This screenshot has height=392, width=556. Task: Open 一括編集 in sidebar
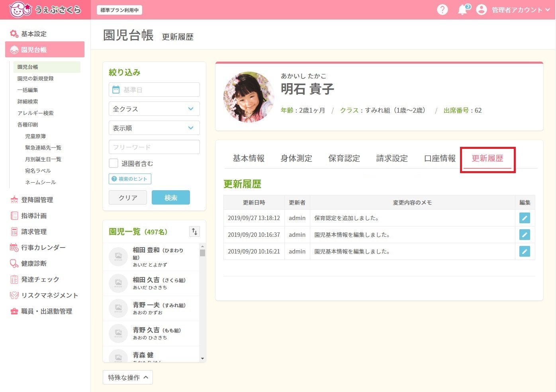pyautogui.click(x=27, y=90)
